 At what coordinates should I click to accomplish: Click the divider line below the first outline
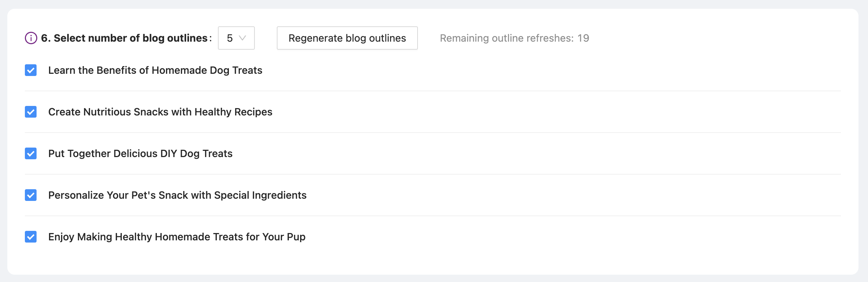pos(433,91)
